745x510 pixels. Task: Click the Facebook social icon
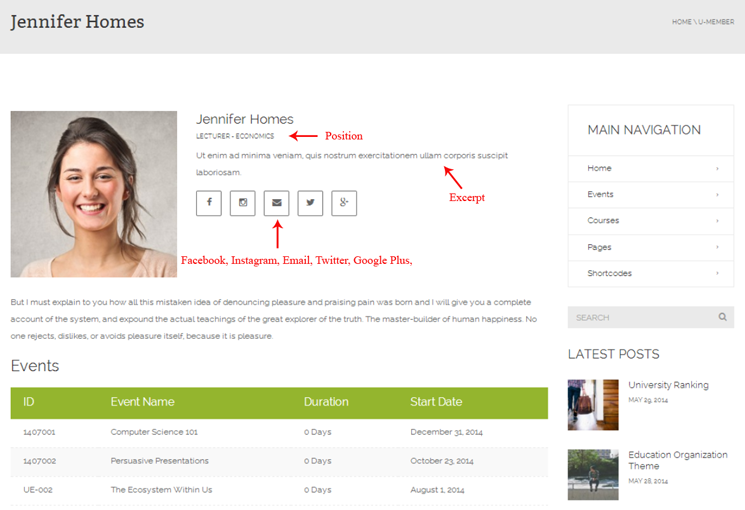tap(209, 203)
